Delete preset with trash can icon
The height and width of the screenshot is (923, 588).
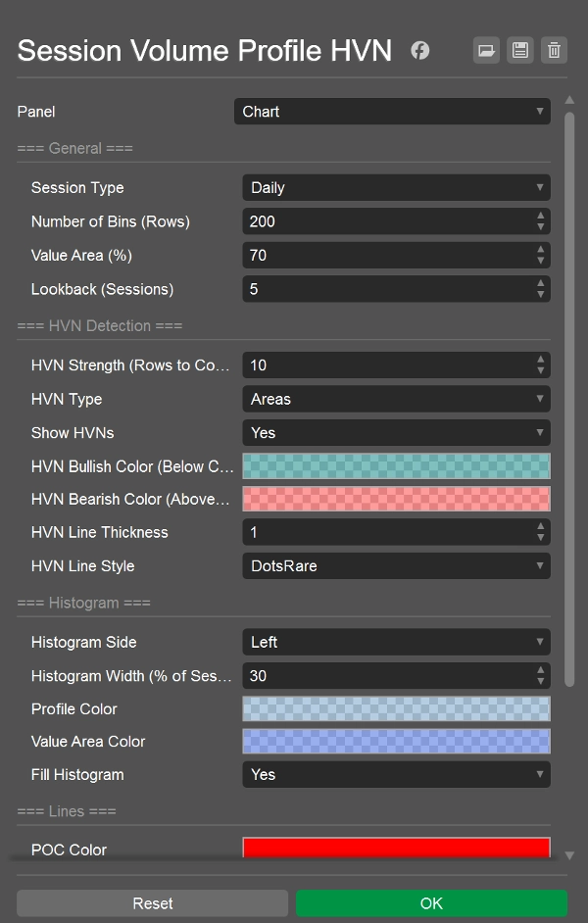tap(554, 51)
